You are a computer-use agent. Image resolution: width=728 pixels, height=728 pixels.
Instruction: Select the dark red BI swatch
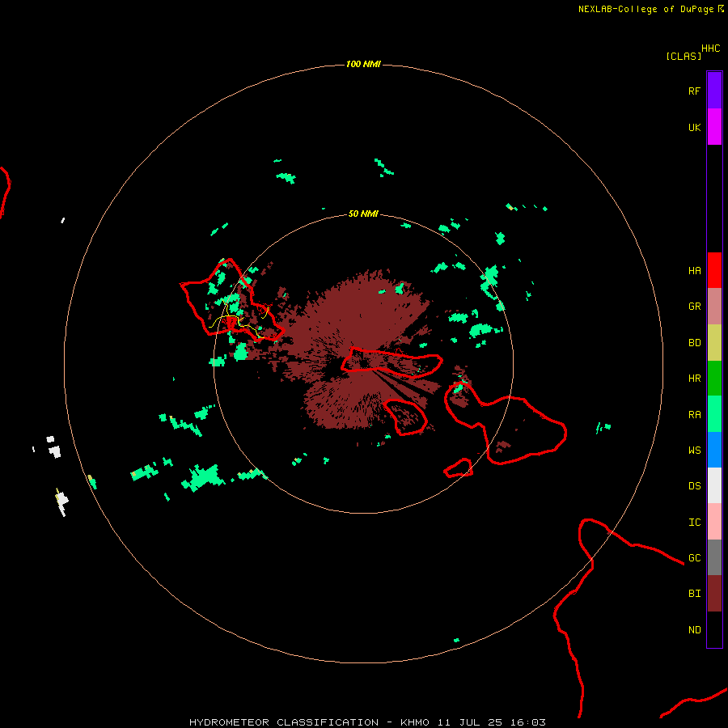714,594
